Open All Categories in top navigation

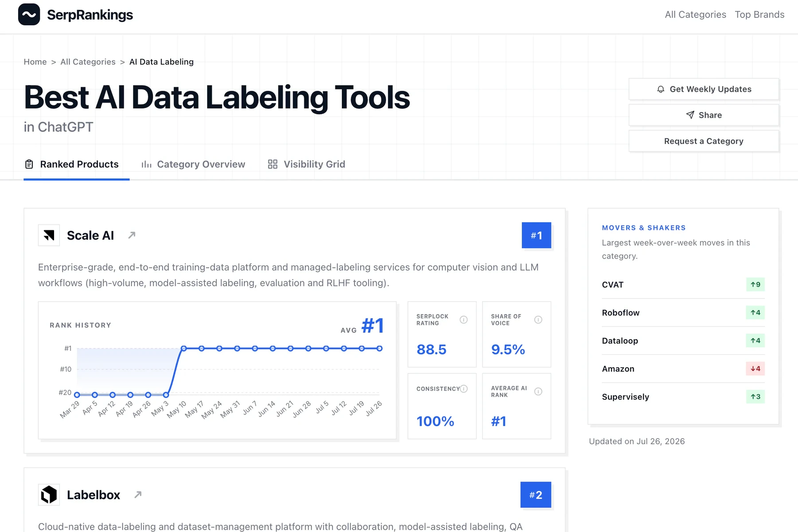point(695,15)
